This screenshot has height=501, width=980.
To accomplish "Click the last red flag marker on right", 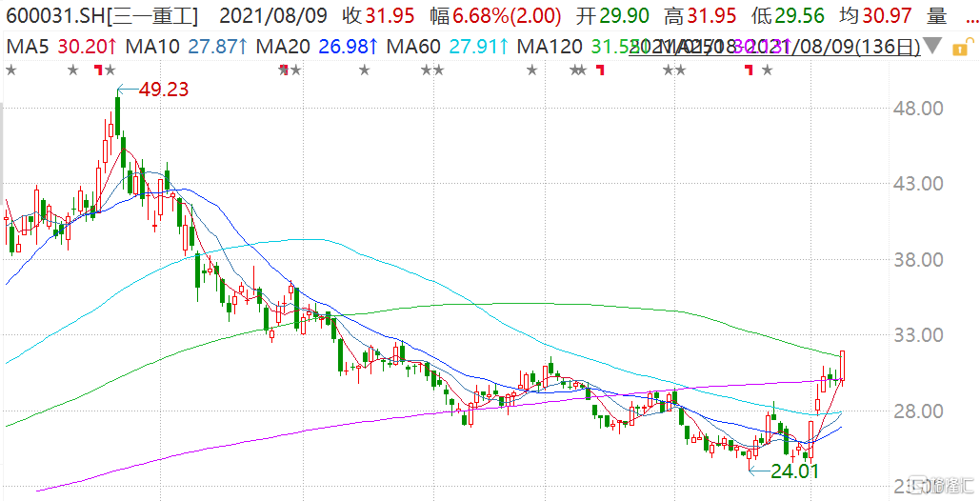I will (x=749, y=70).
